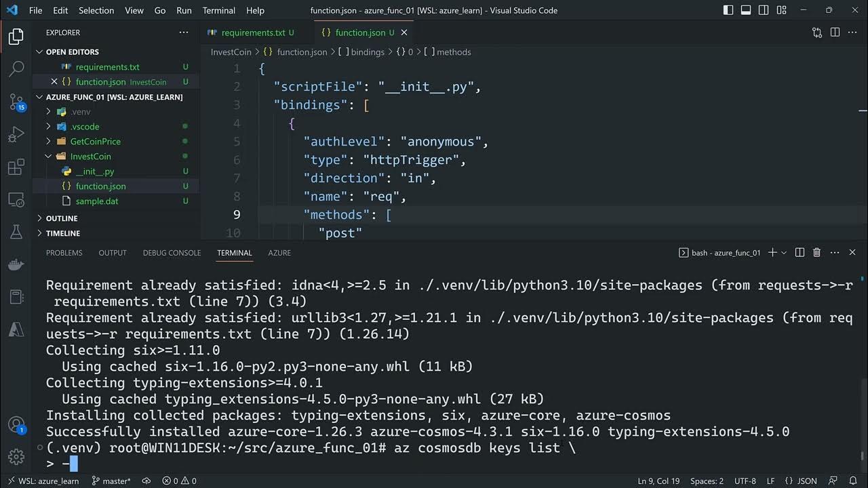Click the Testing flask icon
Screen dimensions: 868x488
16,232
